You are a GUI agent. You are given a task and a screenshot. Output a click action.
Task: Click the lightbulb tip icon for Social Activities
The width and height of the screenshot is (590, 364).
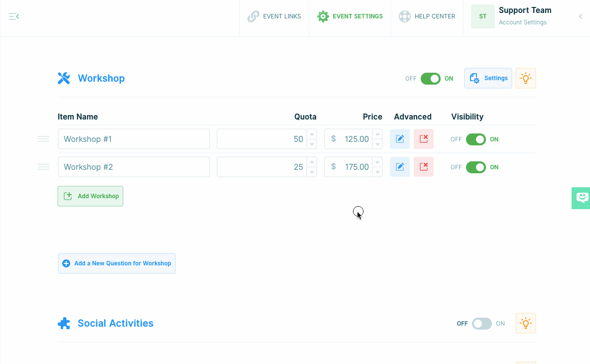click(x=525, y=323)
